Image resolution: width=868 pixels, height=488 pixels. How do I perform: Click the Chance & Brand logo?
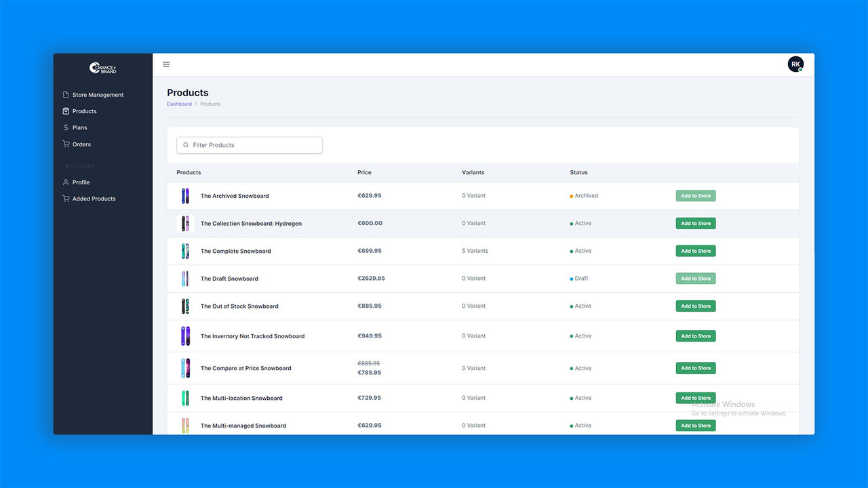pos(103,68)
